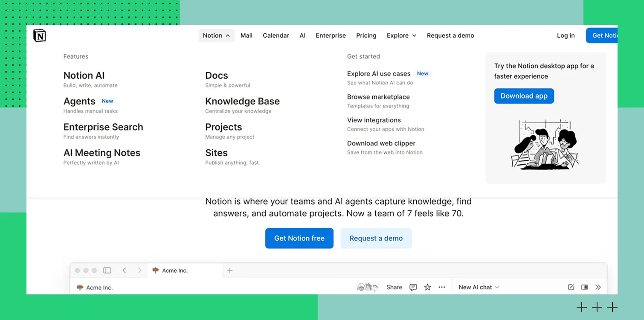This screenshot has height=320, width=644.
Task: Click the compose new chat icon
Action: tap(571, 288)
